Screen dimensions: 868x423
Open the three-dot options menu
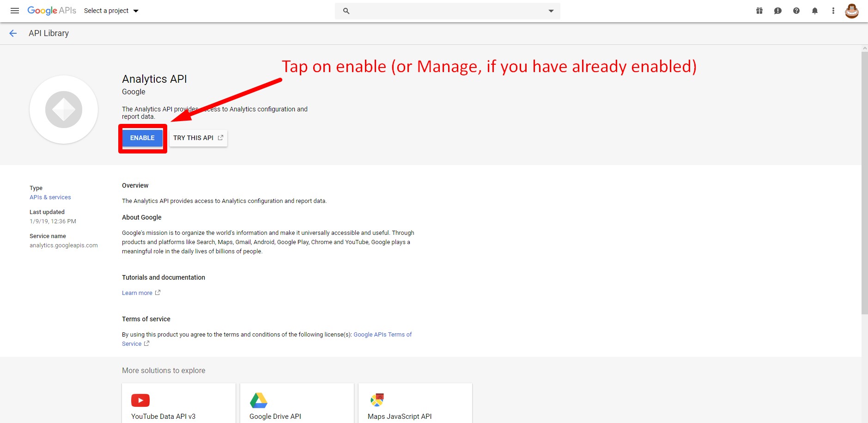(833, 10)
